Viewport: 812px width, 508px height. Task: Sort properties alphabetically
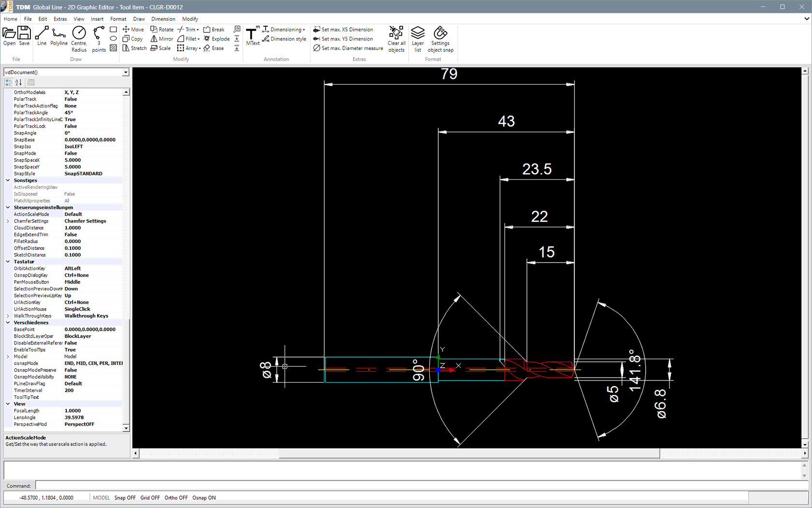pos(18,82)
